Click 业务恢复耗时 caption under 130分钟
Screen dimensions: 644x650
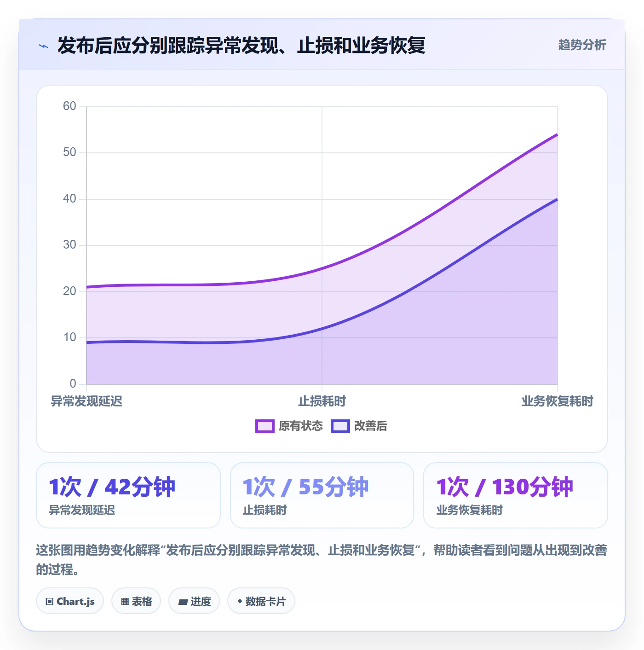tap(469, 511)
